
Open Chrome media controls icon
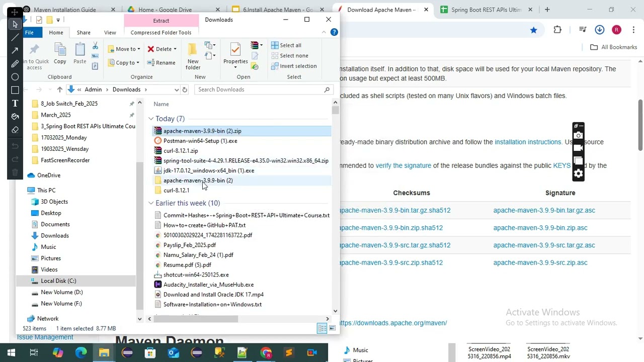click(x=583, y=30)
